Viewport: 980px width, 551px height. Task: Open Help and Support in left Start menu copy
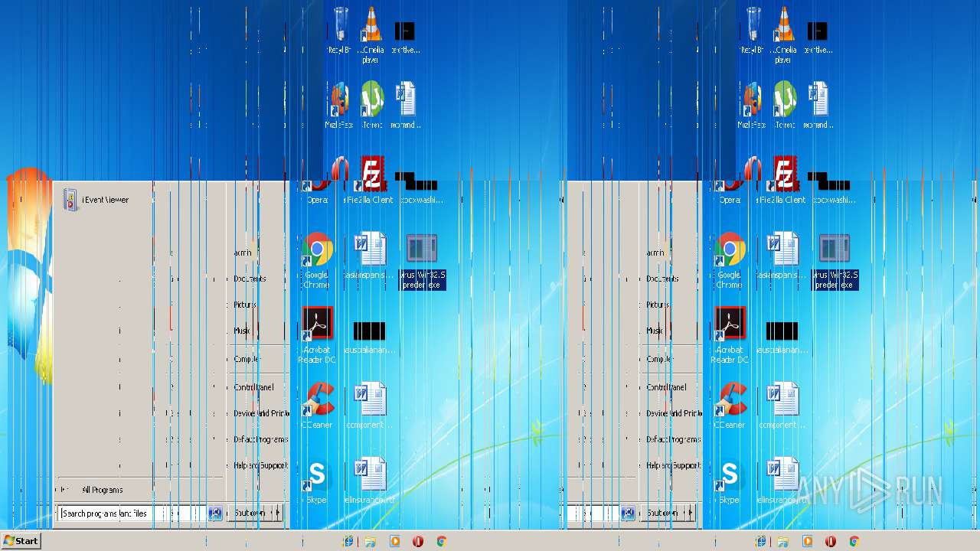tap(260, 465)
